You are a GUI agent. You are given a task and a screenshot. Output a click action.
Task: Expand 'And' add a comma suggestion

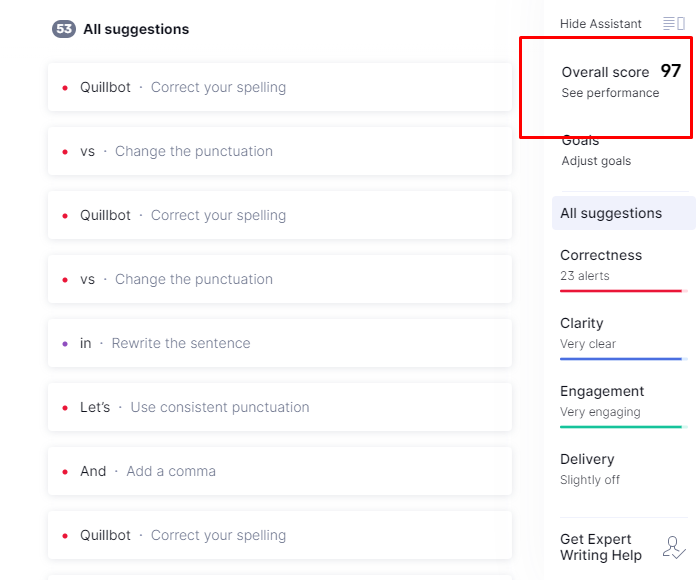pyautogui.click(x=280, y=471)
